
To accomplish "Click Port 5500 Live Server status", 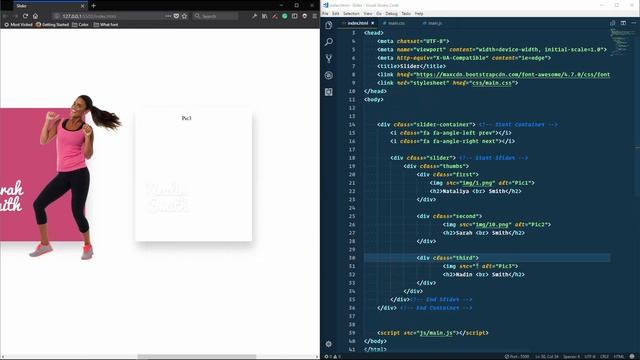I will [x=517, y=357].
